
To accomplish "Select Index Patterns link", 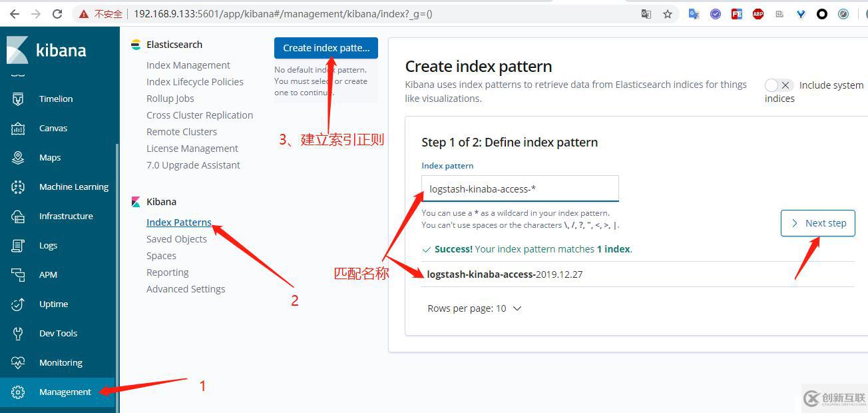I will click(179, 222).
